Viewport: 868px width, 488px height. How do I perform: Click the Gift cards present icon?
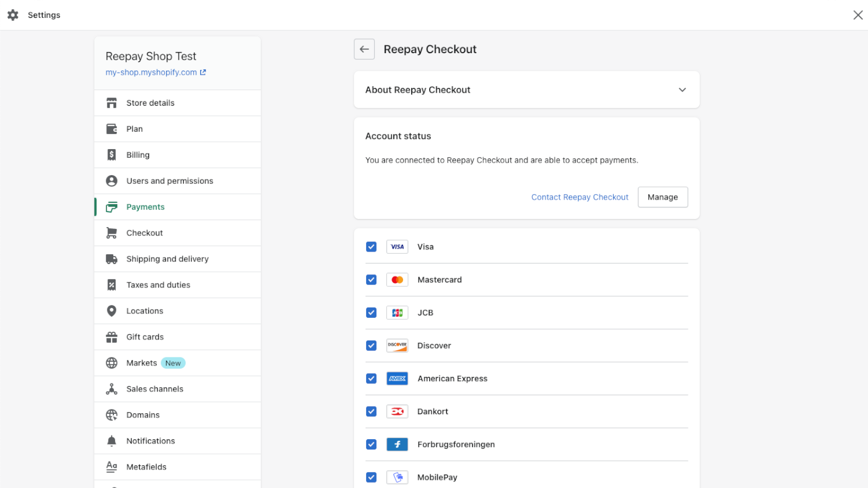(112, 337)
